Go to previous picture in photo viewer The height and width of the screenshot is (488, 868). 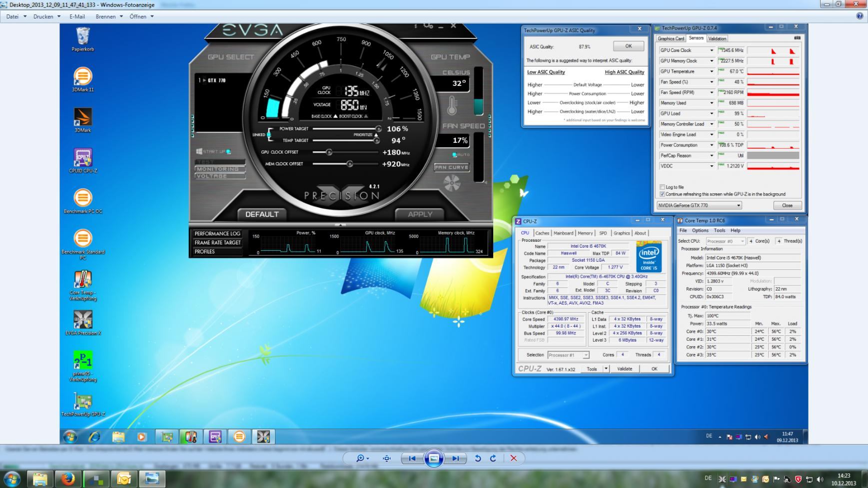412,458
